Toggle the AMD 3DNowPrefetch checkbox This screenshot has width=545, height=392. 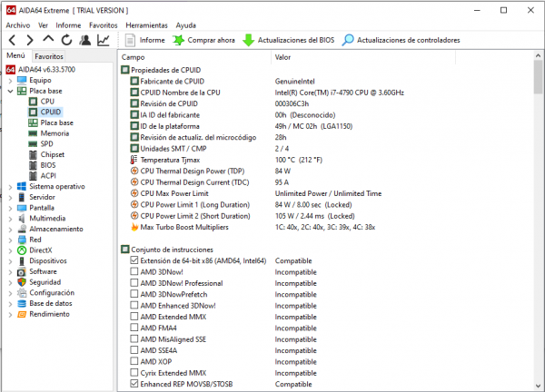pos(134,294)
